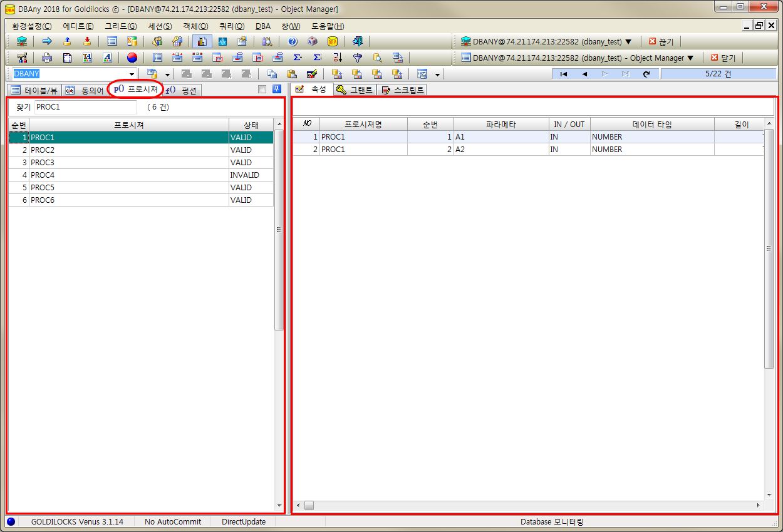This screenshot has width=783, height=532.
Task: Click the 3D cube icon
Action: (x=313, y=41)
